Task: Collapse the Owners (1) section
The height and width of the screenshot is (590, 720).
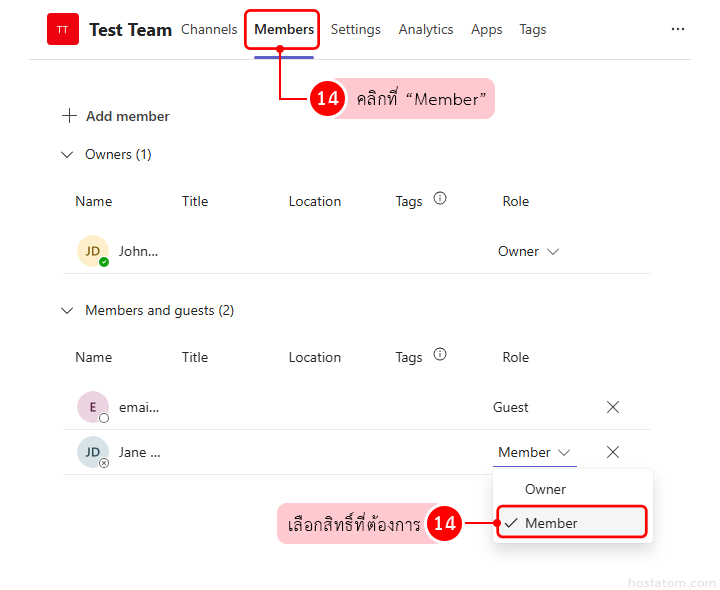Action: tap(68, 155)
